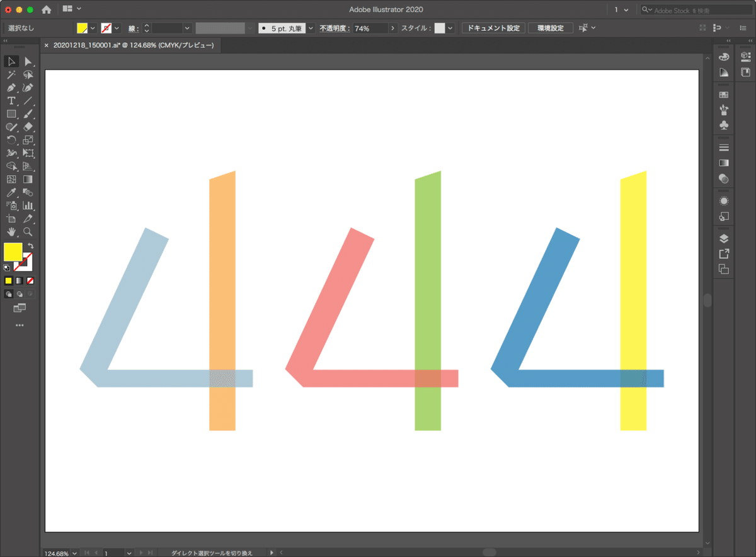756x557 pixels.
Task: Select the Hand tool
Action: tap(11, 232)
